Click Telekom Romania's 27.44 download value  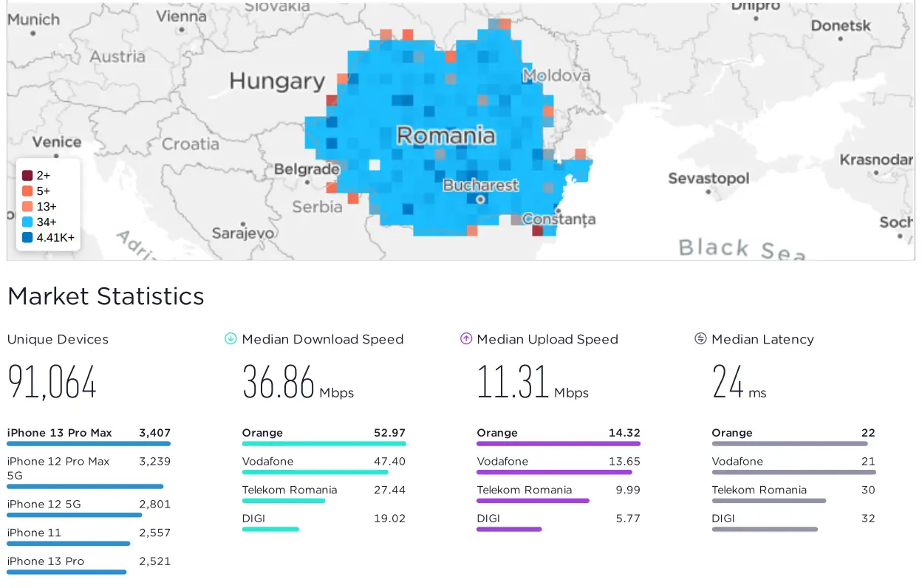(x=389, y=490)
